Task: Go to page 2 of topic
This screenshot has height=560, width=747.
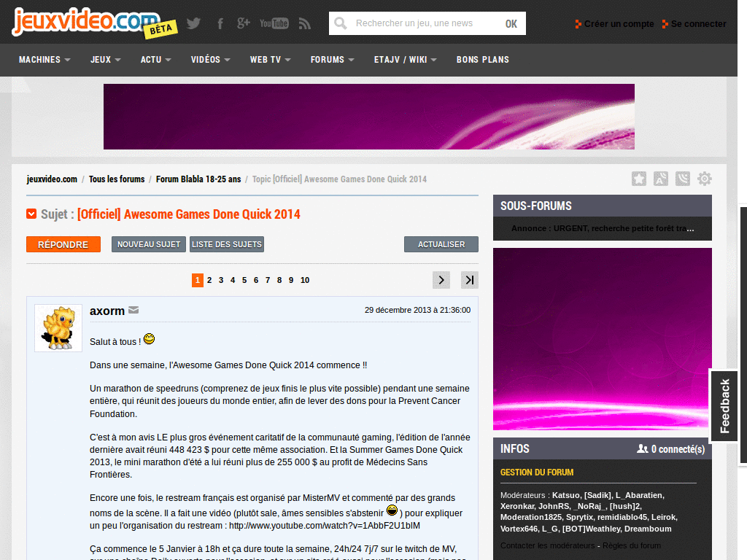Action: point(209,280)
